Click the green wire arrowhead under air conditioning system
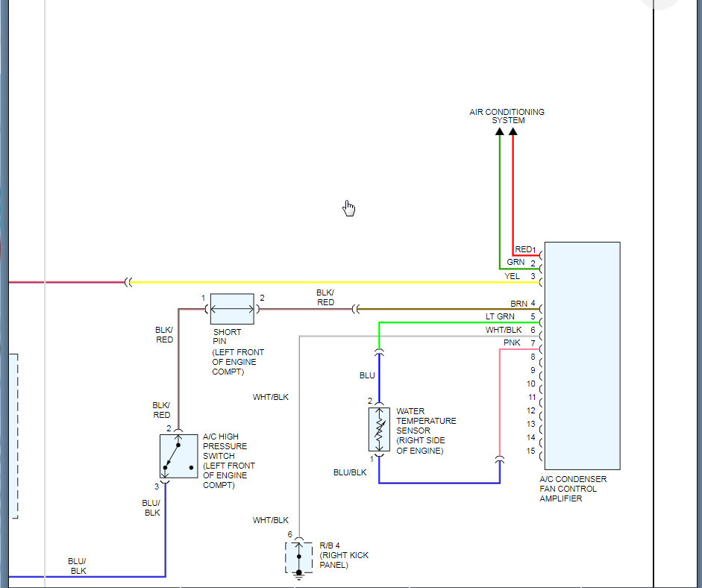Screen dimensions: 702x588 (500, 131)
